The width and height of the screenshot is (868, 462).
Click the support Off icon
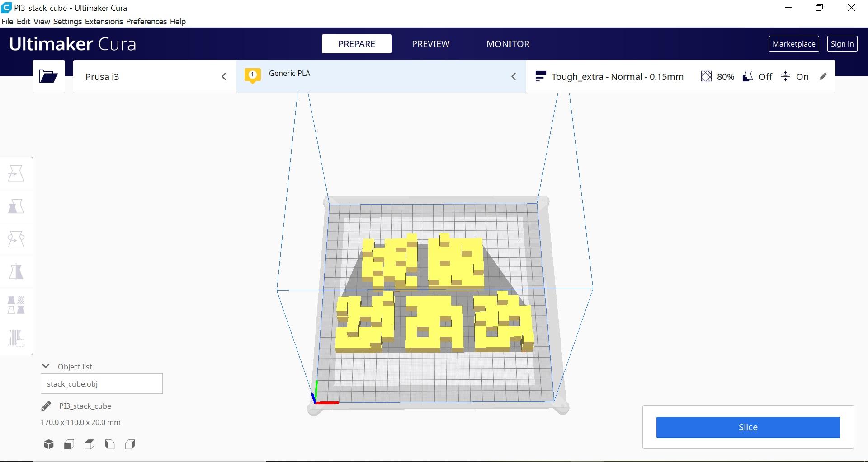[x=748, y=77]
